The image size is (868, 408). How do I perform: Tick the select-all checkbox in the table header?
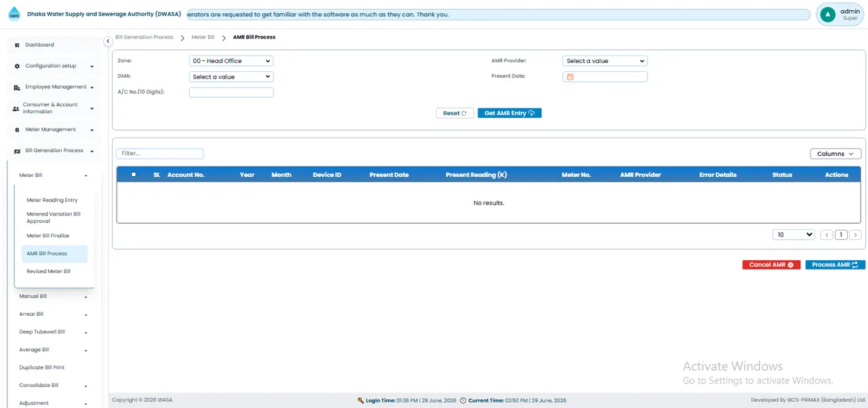click(x=134, y=175)
